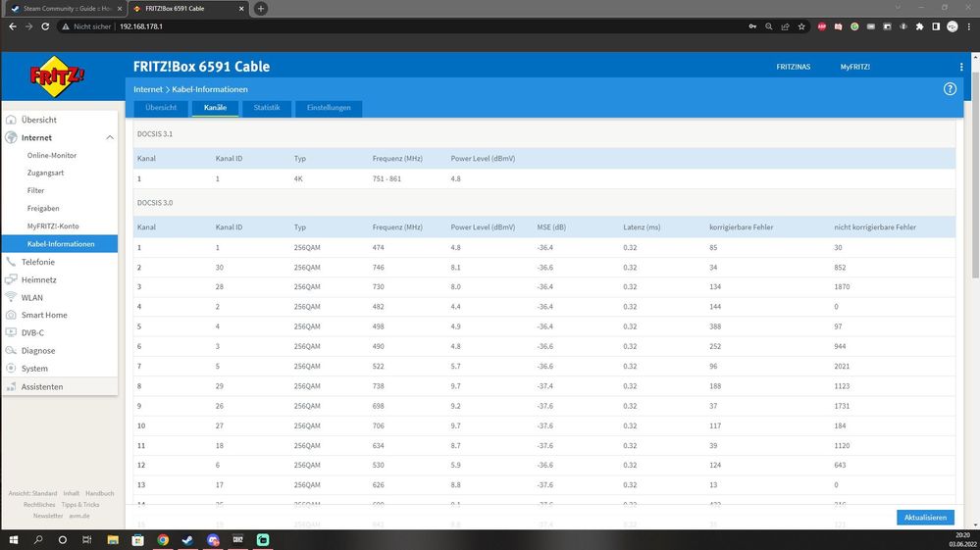
Task: Open Online-Monitor in the sidebar
Action: (52, 156)
